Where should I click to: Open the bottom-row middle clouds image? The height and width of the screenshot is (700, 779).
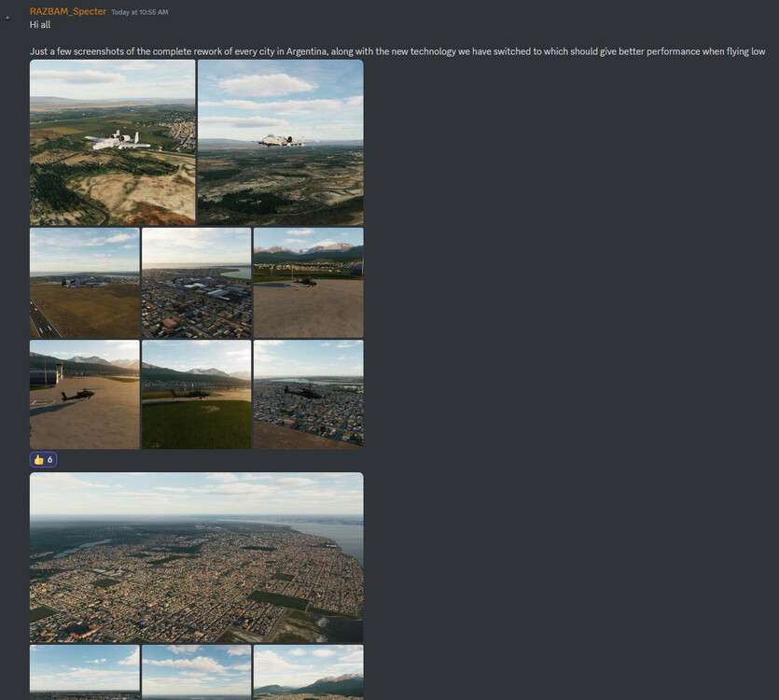pos(196,672)
